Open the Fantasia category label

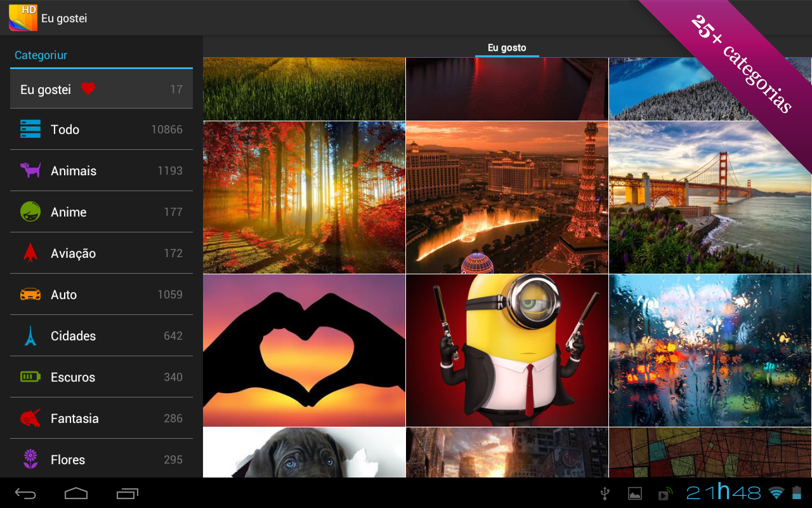pos(75,418)
